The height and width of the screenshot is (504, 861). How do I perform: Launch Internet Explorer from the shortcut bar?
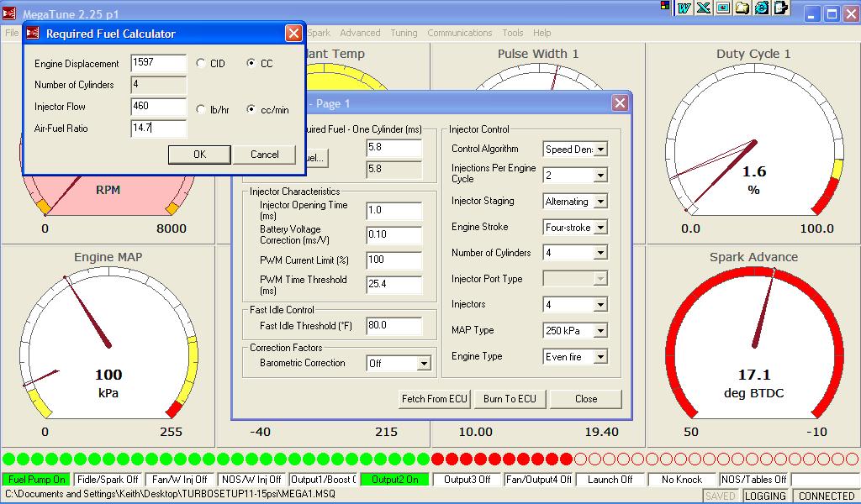click(x=761, y=8)
